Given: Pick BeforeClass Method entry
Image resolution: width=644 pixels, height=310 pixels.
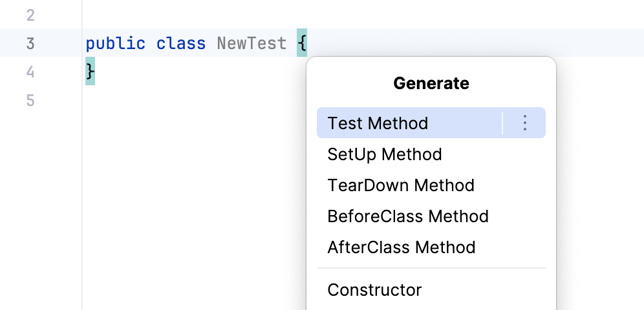Looking at the screenshot, I should pyautogui.click(x=408, y=216).
